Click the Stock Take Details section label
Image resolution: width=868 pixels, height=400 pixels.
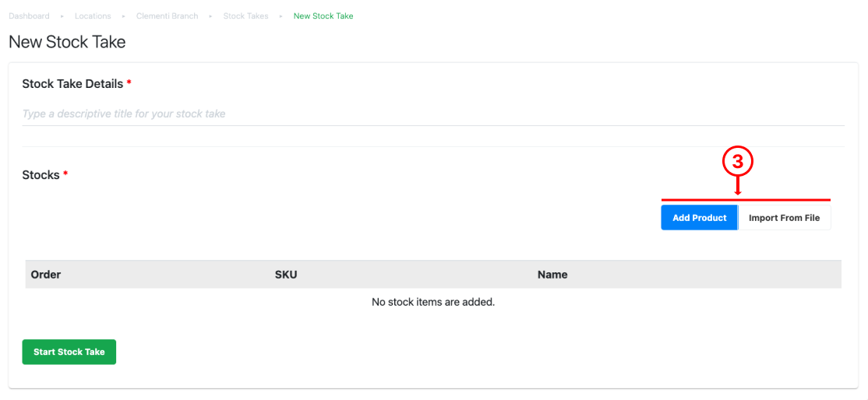(x=72, y=84)
